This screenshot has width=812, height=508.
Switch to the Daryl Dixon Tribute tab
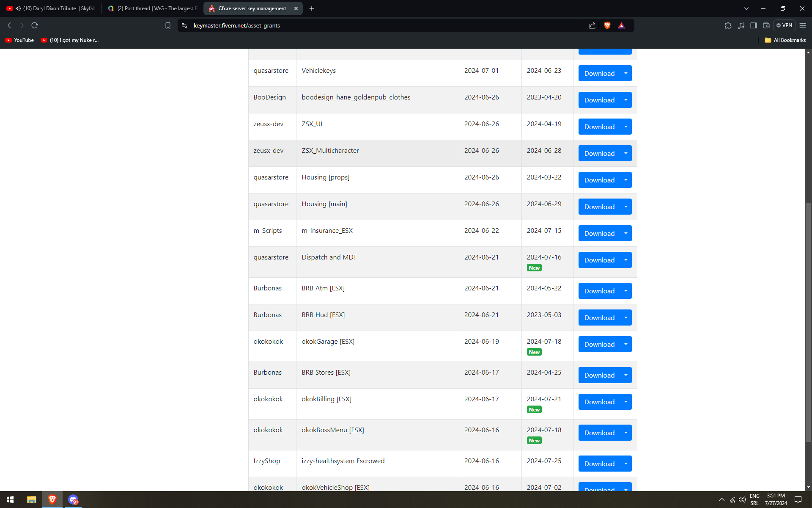pyautogui.click(x=52, y=8)
